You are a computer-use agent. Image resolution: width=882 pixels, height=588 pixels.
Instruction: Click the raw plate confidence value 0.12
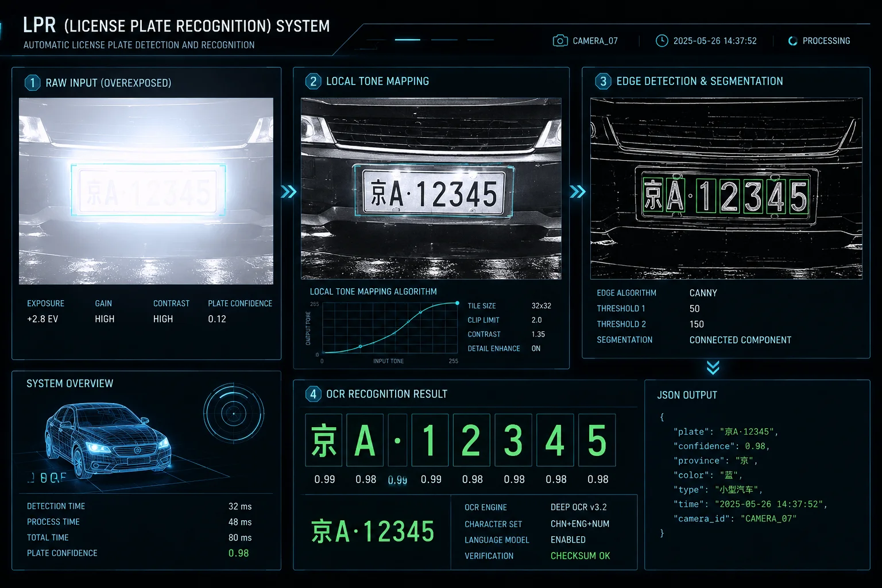click(x=217, y=319)
